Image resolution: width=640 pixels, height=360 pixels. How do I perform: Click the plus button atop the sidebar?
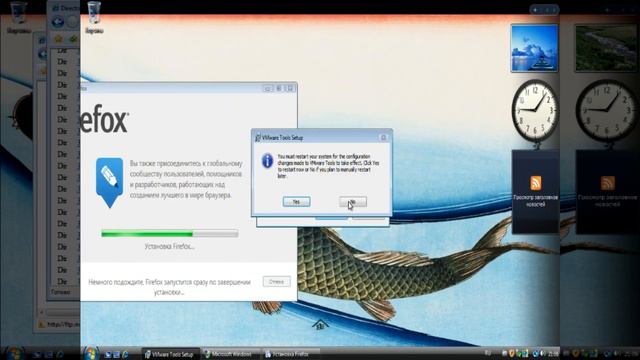coord(535,10)
